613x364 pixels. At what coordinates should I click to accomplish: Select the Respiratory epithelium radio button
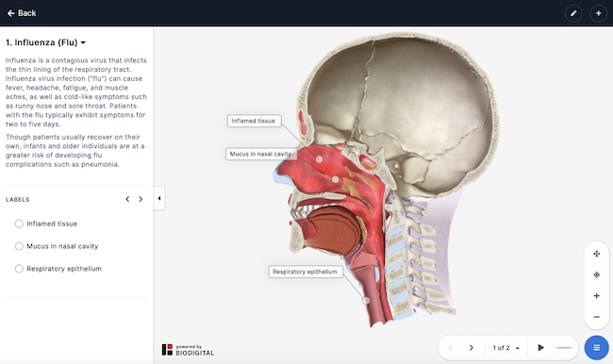pyautogui.click(x=19, y=269)
